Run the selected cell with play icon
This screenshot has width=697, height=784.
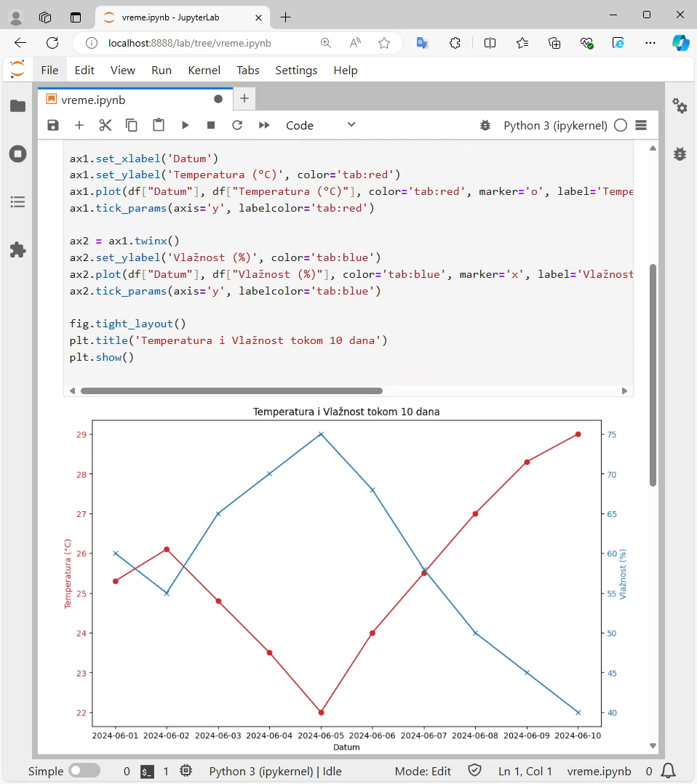pos(185,125)
